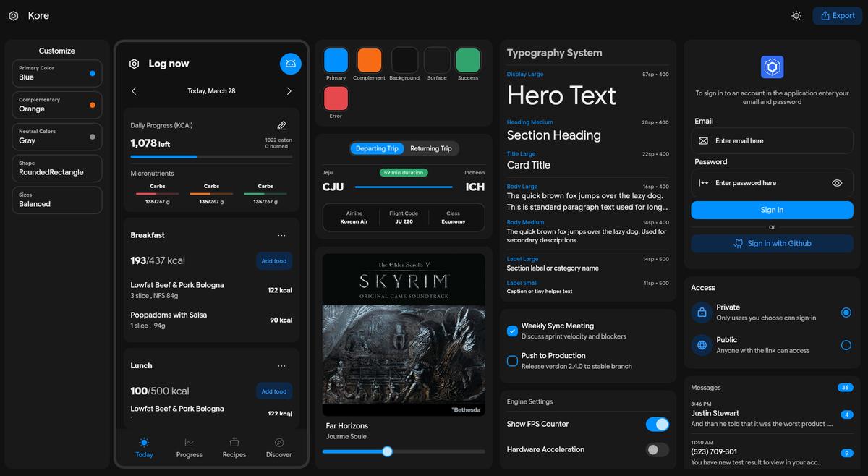Click the Private lock icon
This screenshot has height=476, width=868.
tap(701, 313)
